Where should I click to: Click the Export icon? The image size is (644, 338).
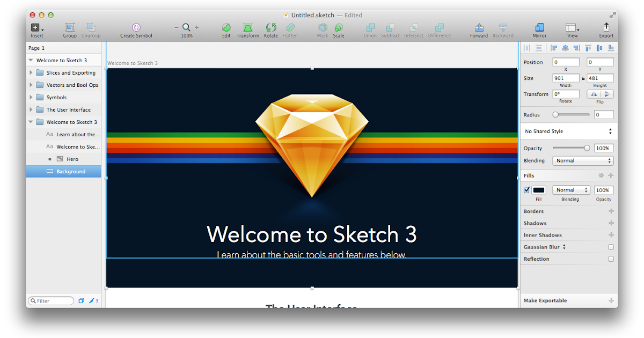pos(606,27)
